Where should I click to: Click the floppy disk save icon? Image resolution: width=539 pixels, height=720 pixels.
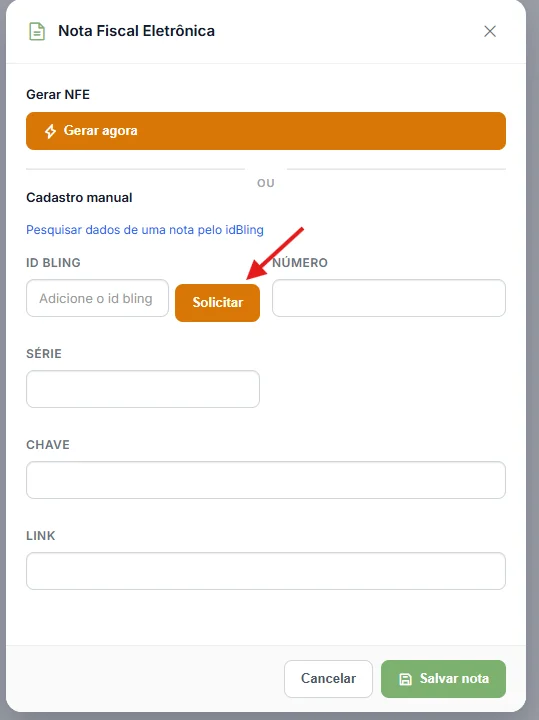pyautogui.click(x=405, y=679)
